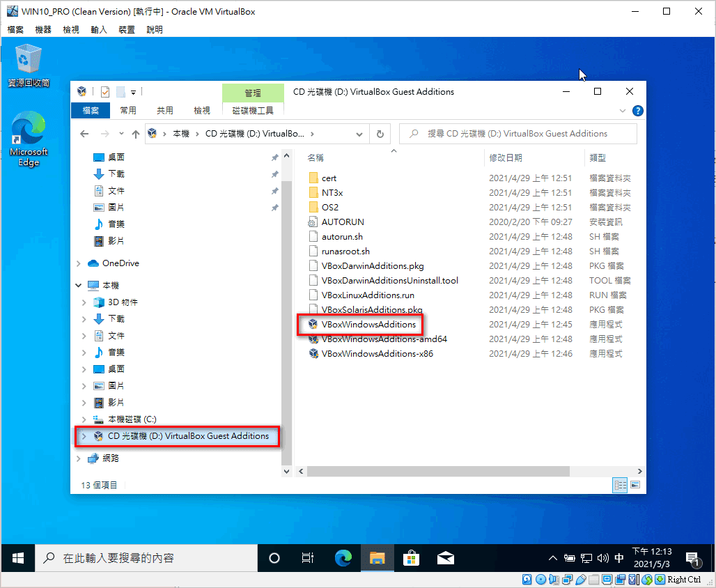The image size is (716, 588).
Task: Click the taskbar search input field
Action: tap(146, 558)
